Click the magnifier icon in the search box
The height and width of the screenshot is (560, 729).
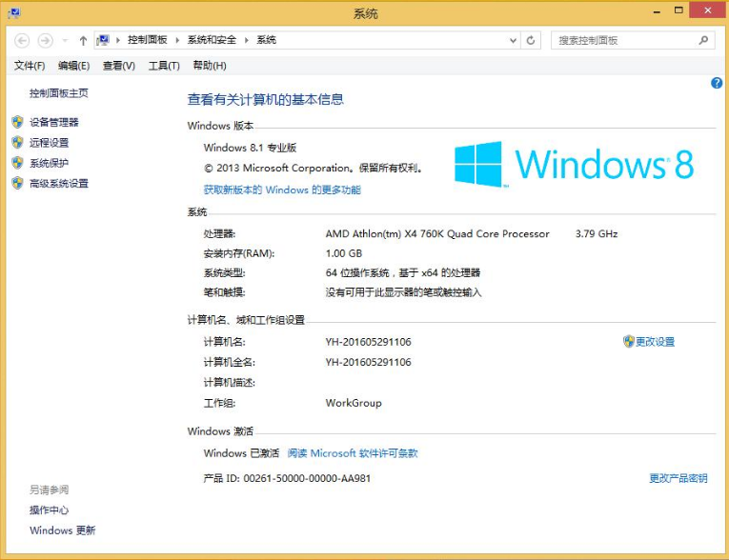[704, 40]
